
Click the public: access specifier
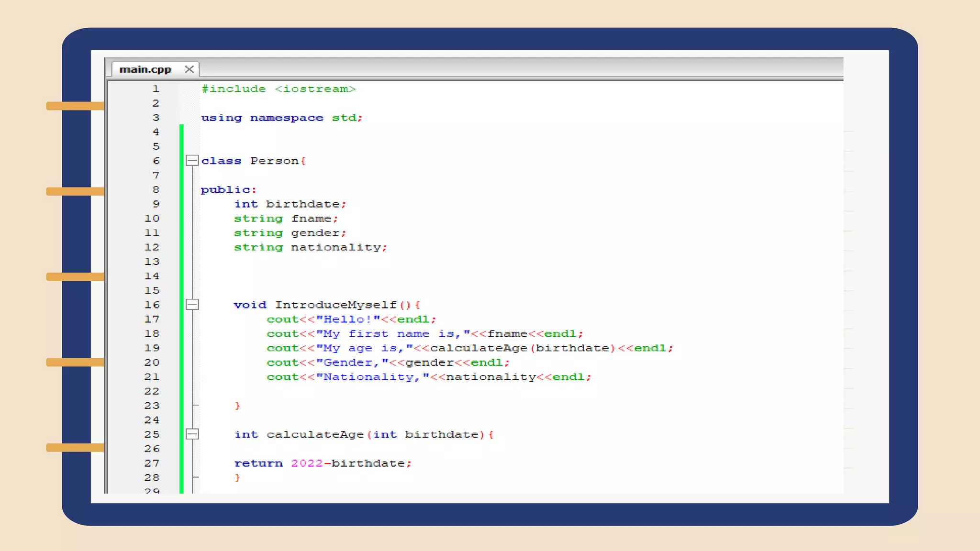(x=228, y=190)
